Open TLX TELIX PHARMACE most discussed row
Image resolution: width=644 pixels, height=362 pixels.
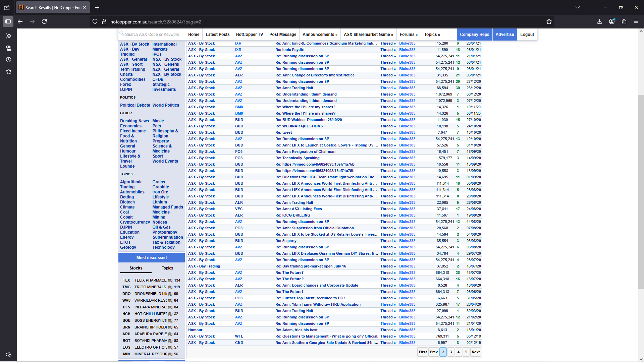pos(151,281)
